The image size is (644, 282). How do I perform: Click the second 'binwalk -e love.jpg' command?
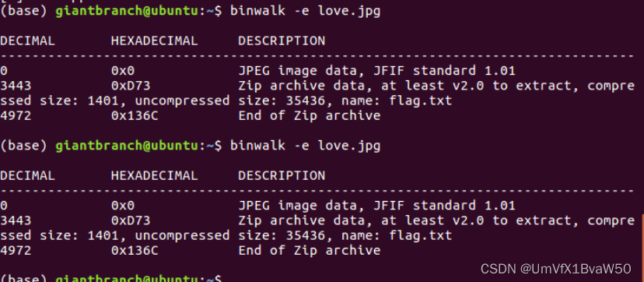click(305, 146)
